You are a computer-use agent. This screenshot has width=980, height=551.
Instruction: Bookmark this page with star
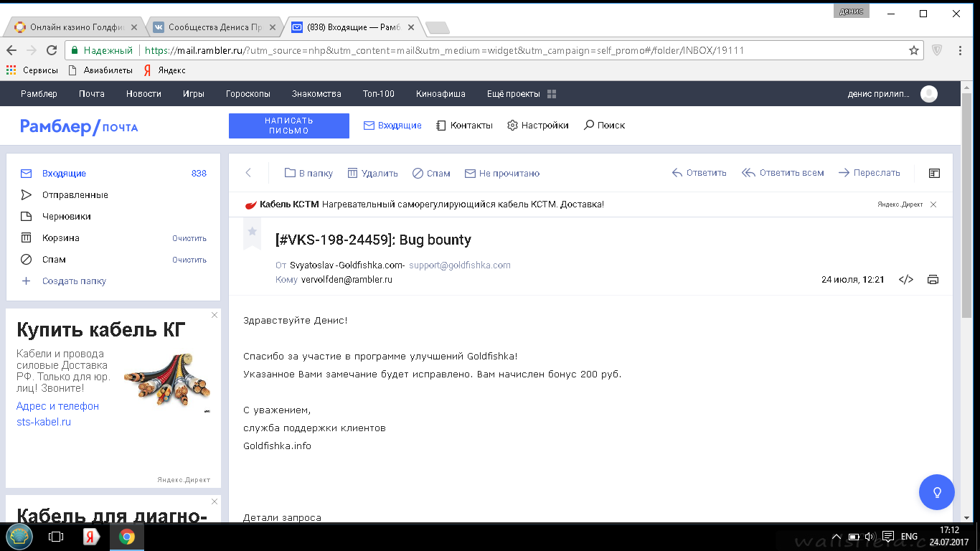pyautogui.click(x=914, y=50)
